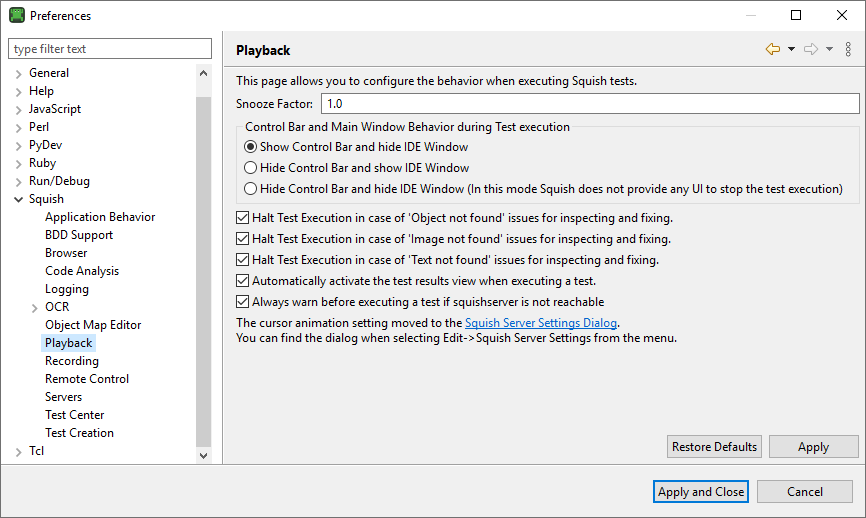Disable halt on 'Object not found' issues
The image size is (866, 518).
(242, 218)
